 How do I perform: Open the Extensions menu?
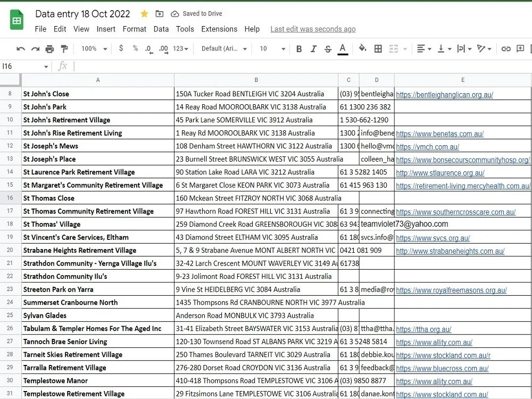tap(219, 29)
